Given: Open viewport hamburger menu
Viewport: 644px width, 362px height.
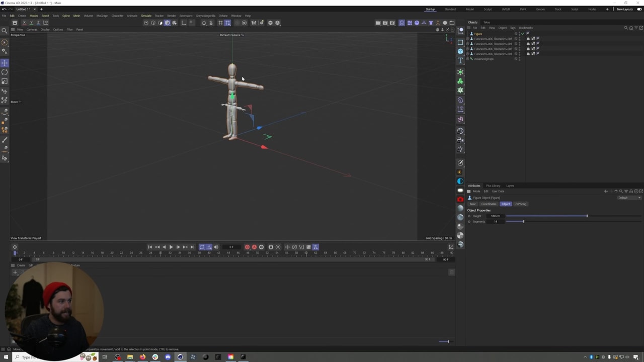Looking at the screenshot, I should coord(13,29).
